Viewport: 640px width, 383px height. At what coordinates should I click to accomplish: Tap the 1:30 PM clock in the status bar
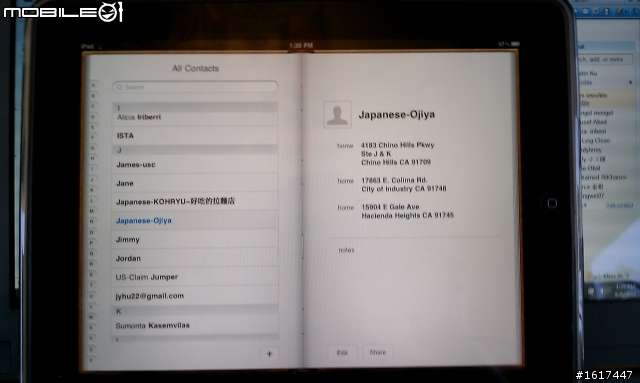(x=301, y=45)
